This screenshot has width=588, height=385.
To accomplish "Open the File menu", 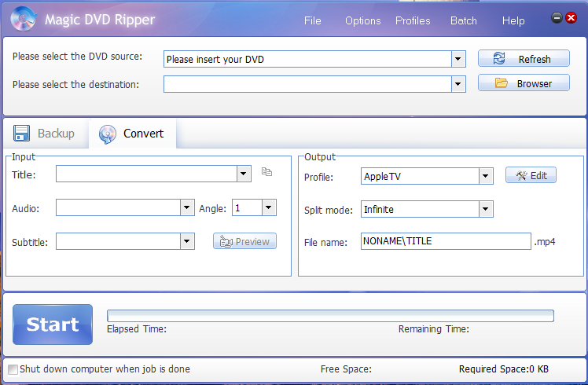I will tap(312, 20).
